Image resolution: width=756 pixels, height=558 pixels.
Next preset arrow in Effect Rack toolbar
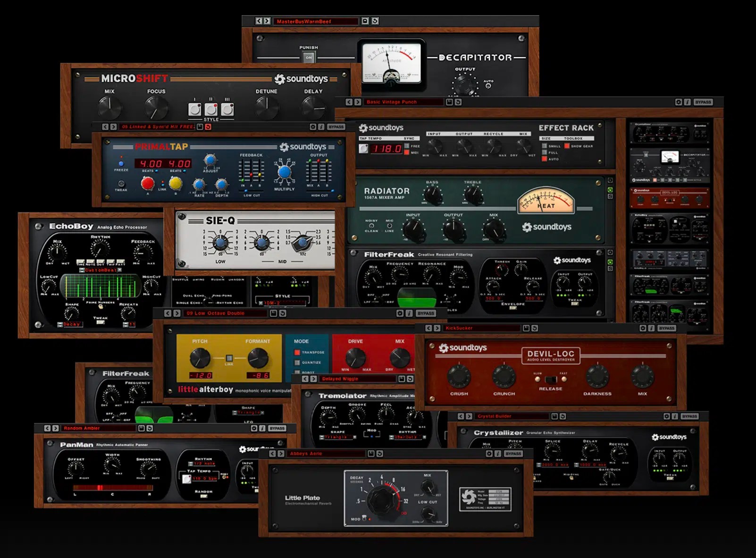[358, 102]
